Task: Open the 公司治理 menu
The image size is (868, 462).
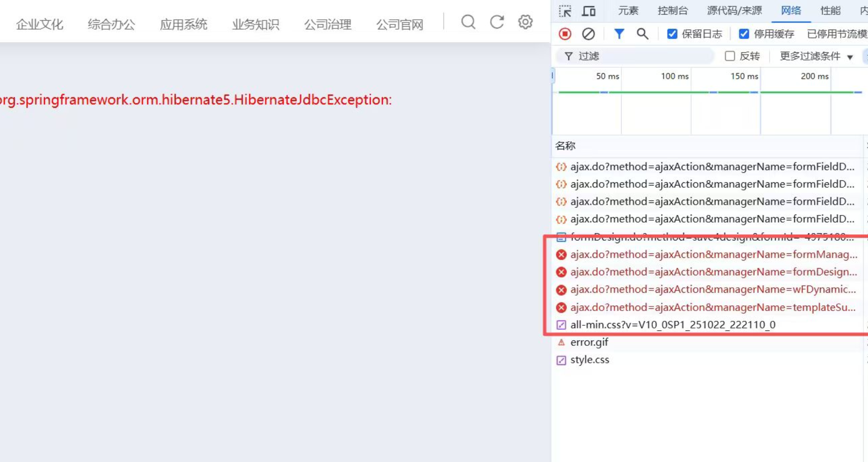Action: point(328,25)
